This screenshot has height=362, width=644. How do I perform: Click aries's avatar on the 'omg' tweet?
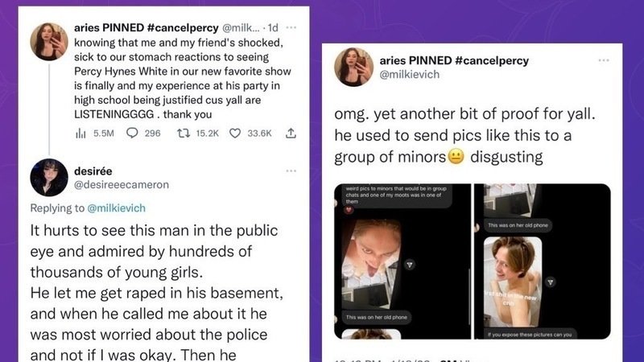point(353,68)
